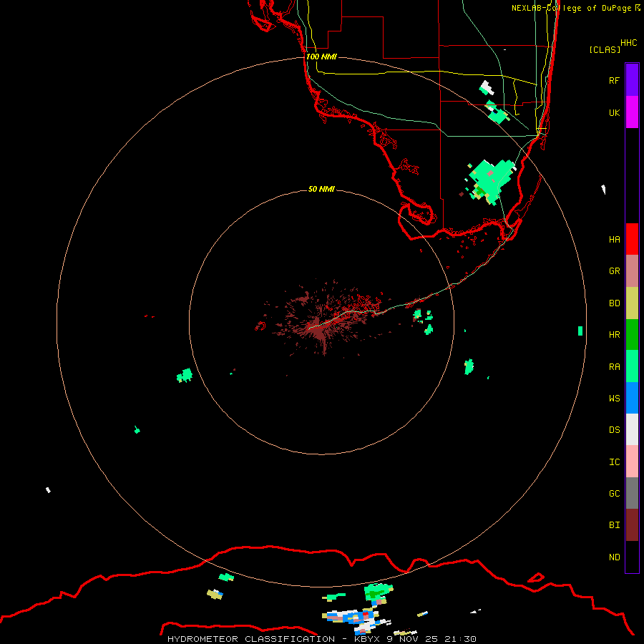Click the magenta UK legend color swatch

click(x=632, y=112)
